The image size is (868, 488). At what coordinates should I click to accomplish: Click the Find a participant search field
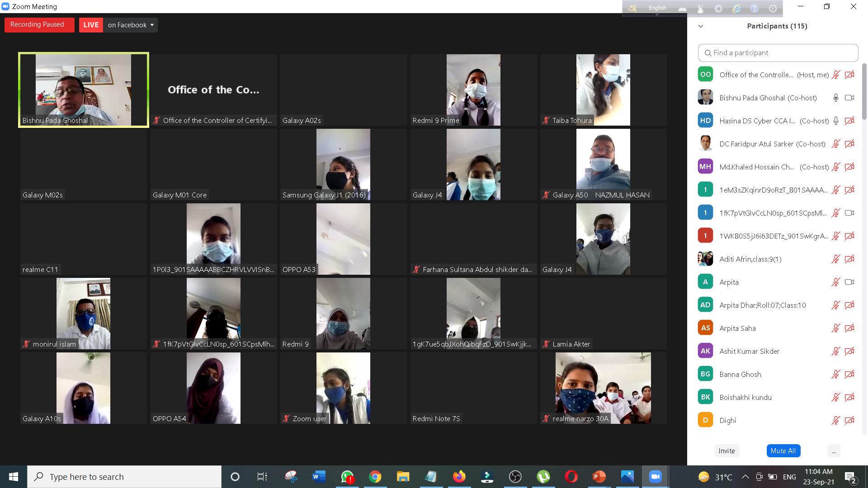tap(778, 53)
